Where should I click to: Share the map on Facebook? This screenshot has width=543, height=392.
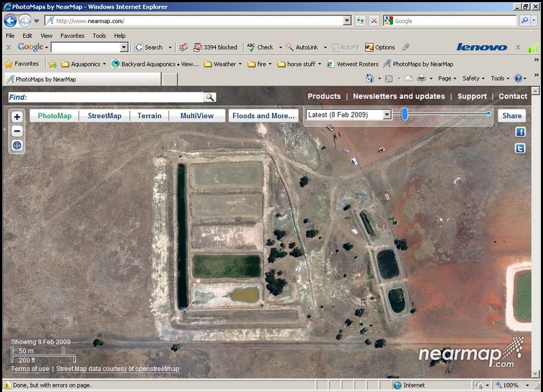(521, 132)
